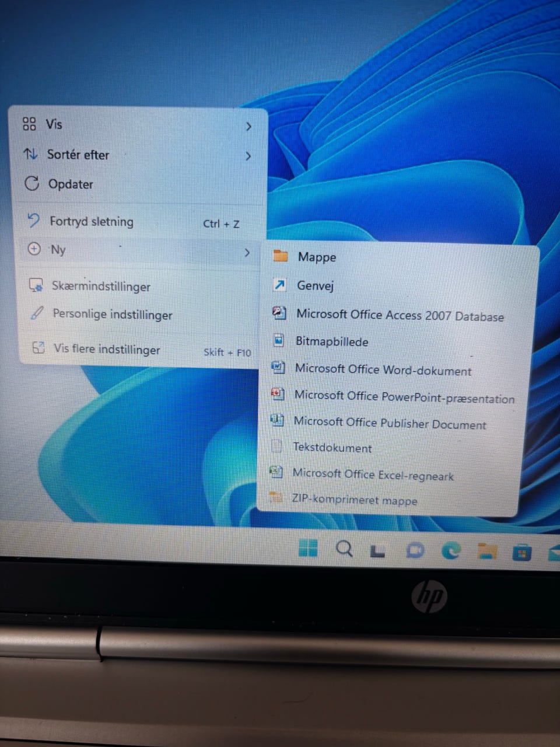
Task: Click the Genvej shortcut arrow icon
Action: pyautogui.click(x=279, y=284)
